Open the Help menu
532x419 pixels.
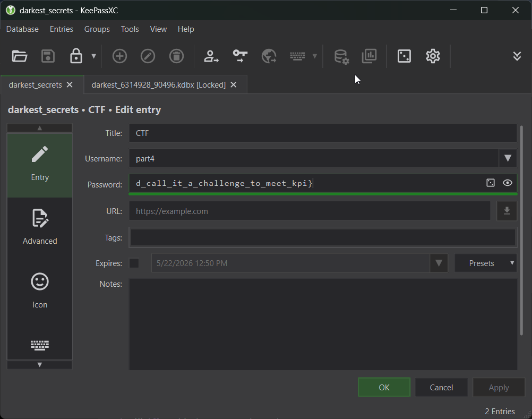[186, 29]
